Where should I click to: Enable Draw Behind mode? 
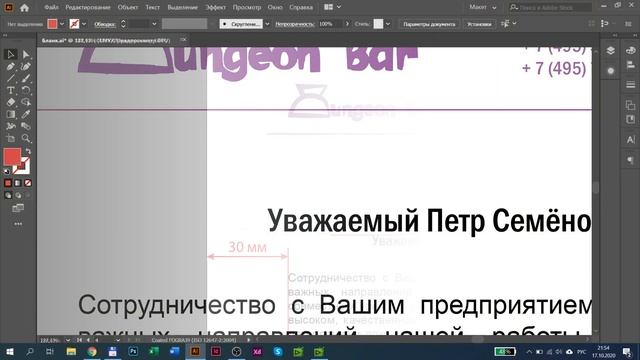[18, 196]
